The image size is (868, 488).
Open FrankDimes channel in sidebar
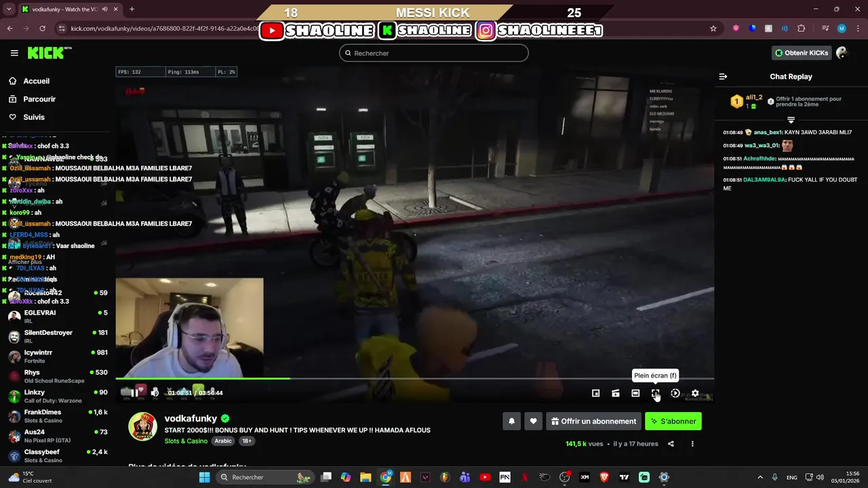click(58, 416)
